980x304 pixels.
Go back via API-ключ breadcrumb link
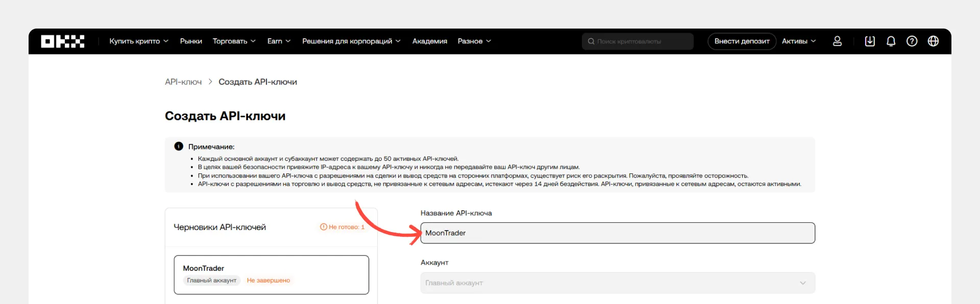click(183, 82)
